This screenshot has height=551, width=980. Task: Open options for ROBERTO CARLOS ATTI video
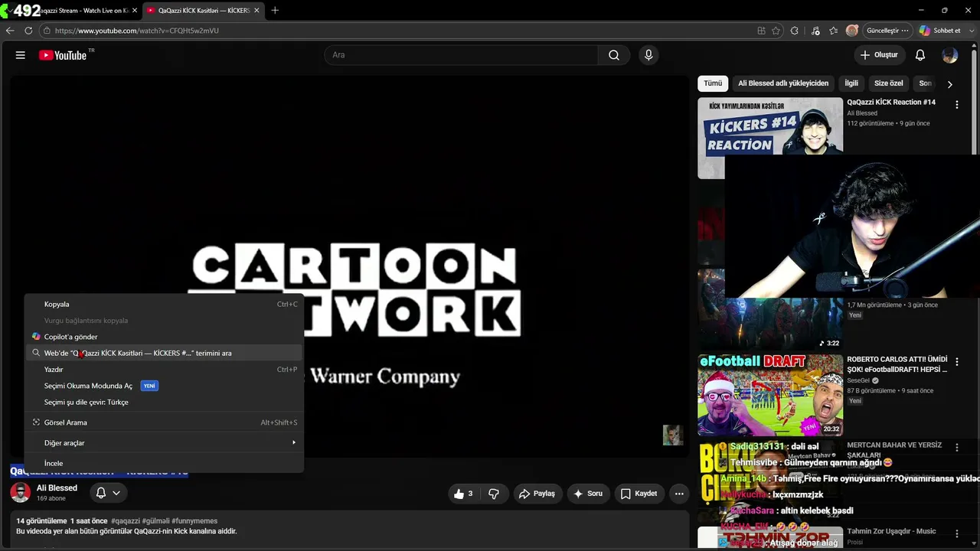point(956,362)
